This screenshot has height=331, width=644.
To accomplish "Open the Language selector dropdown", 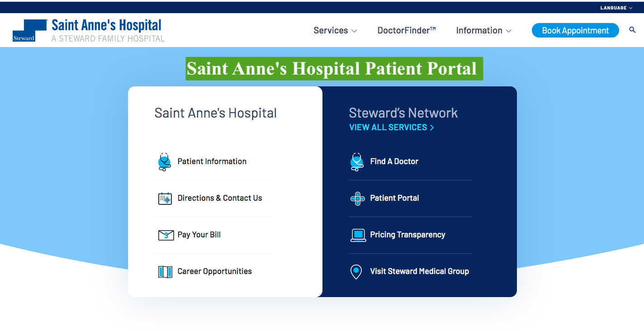I will [616, 8].
